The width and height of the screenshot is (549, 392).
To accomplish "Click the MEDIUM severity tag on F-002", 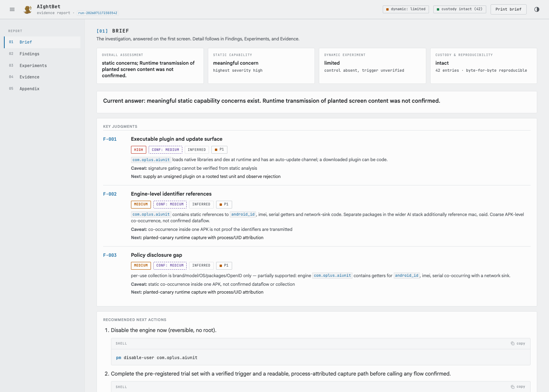I will tap(141, 204).
